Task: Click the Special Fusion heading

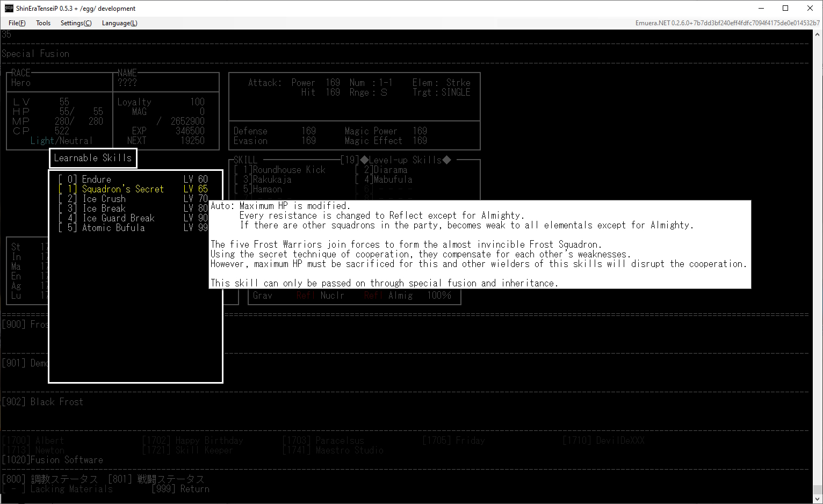Action: coord(35,54)
